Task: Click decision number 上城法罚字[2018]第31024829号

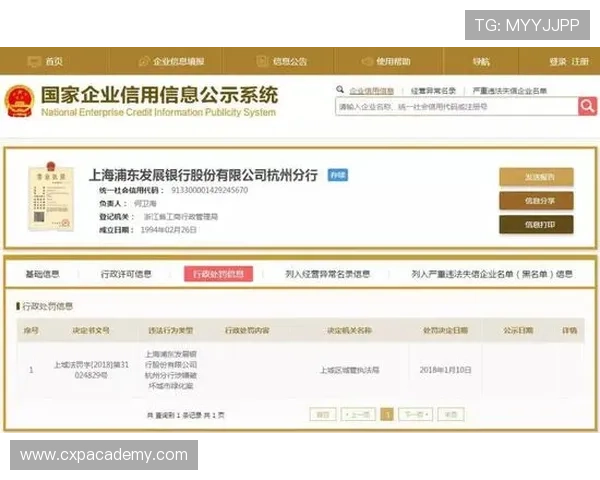Action: (91, 370)
